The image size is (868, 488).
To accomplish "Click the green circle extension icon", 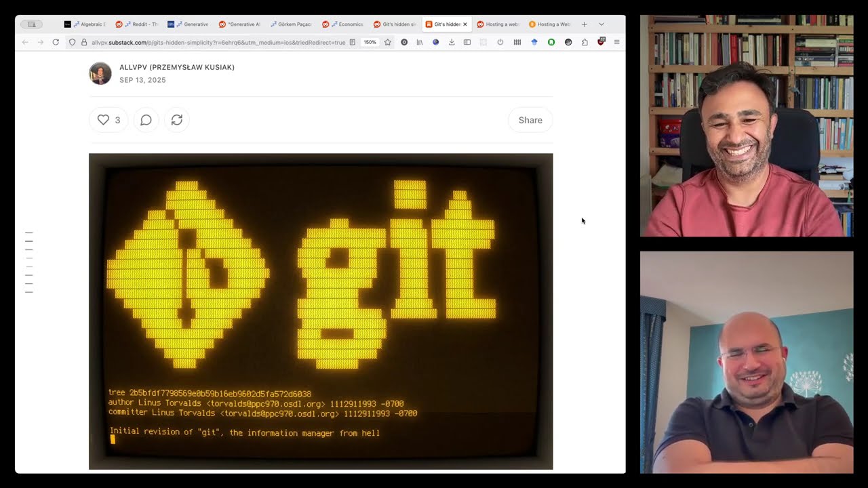I will (x=551, y=42).
